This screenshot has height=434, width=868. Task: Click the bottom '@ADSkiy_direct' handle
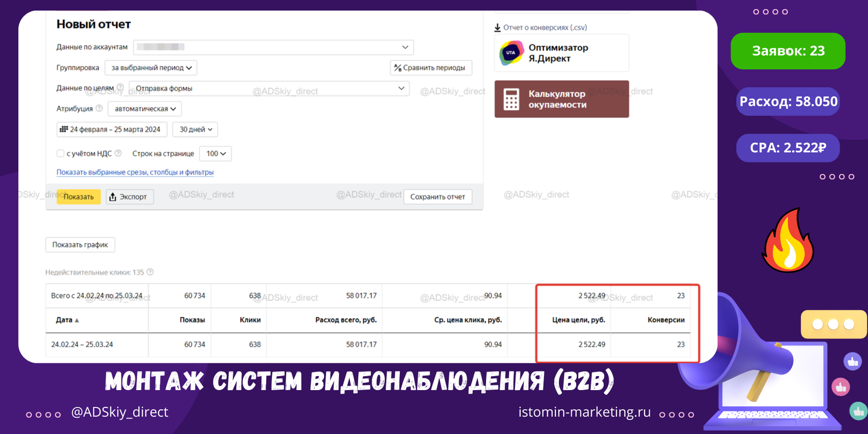click(x=120, y=412)
